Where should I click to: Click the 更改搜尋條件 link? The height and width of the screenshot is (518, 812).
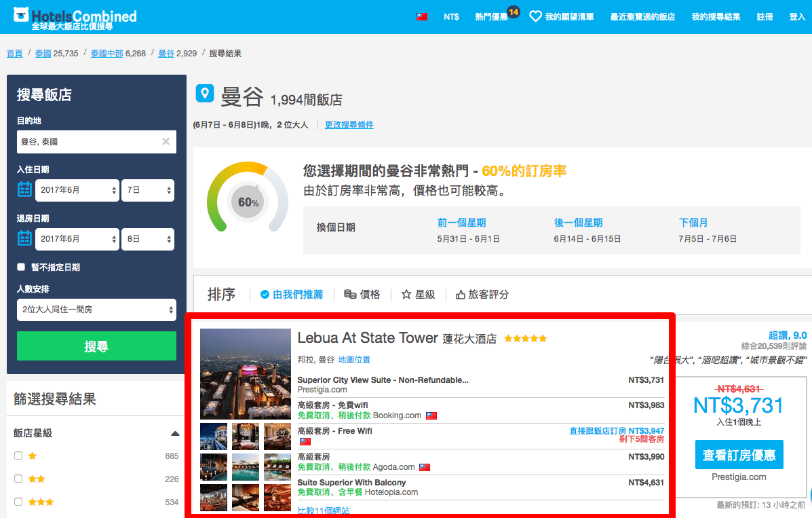tap(349, 125)
